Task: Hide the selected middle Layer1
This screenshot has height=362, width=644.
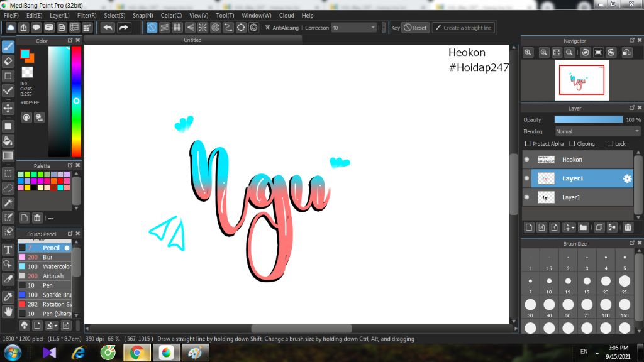Action: click(x=527, y=178)
